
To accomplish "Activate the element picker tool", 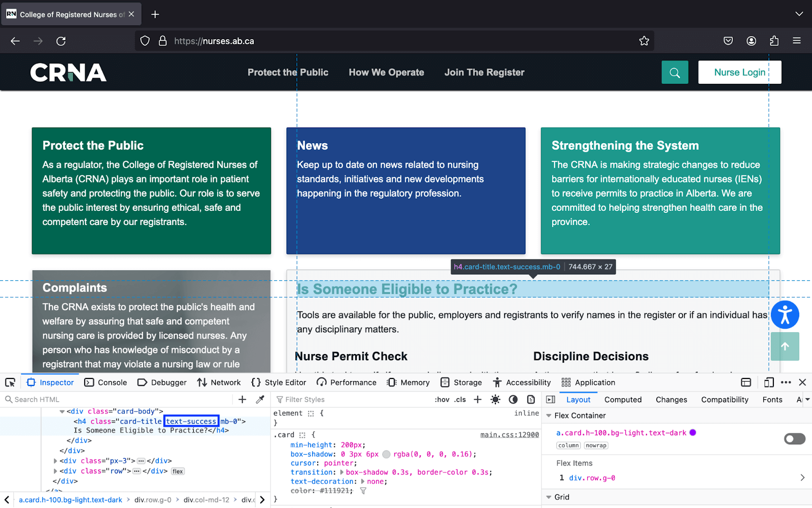I will [x=10, y=383].
